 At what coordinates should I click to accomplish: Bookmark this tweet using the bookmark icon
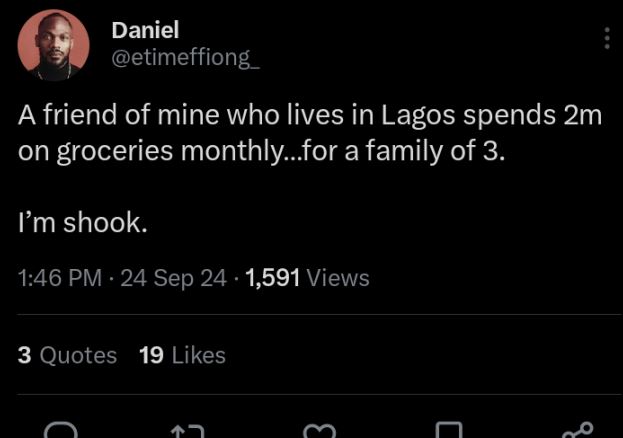(x=447, y=430)
